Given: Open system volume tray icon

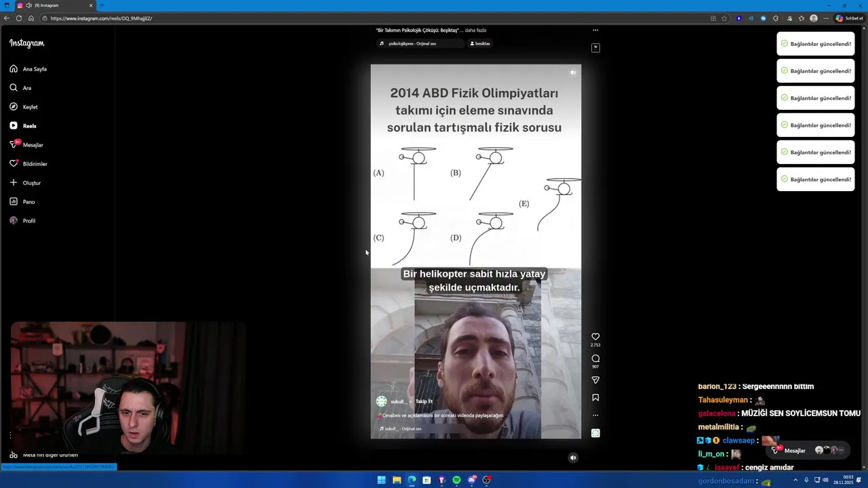Looking at the screenshot, I should coord(825,480).
